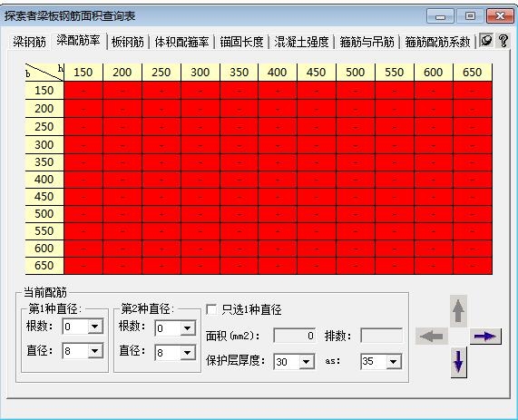Expand first diameter 直径 dropdown

[x=95, y=351]
